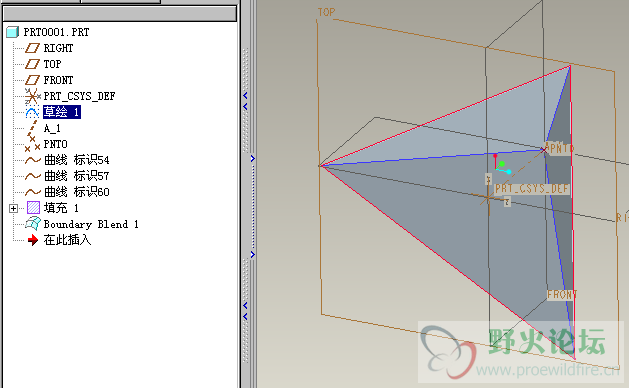Click the A_1 axis icon
This screenshot has height=388, width=629.
point(33,128)
